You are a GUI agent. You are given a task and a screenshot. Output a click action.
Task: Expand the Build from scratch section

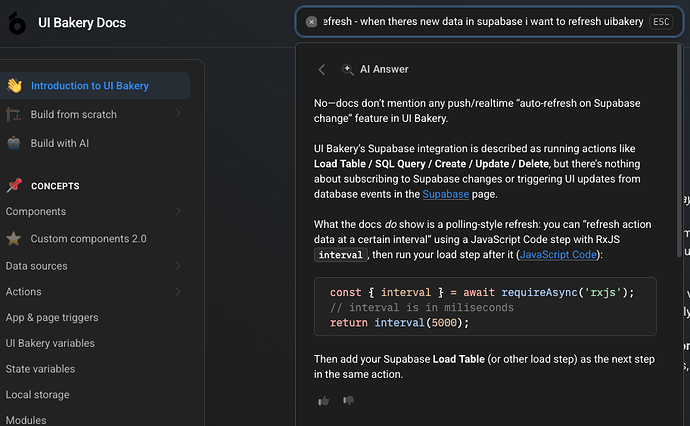pos(178,114)
